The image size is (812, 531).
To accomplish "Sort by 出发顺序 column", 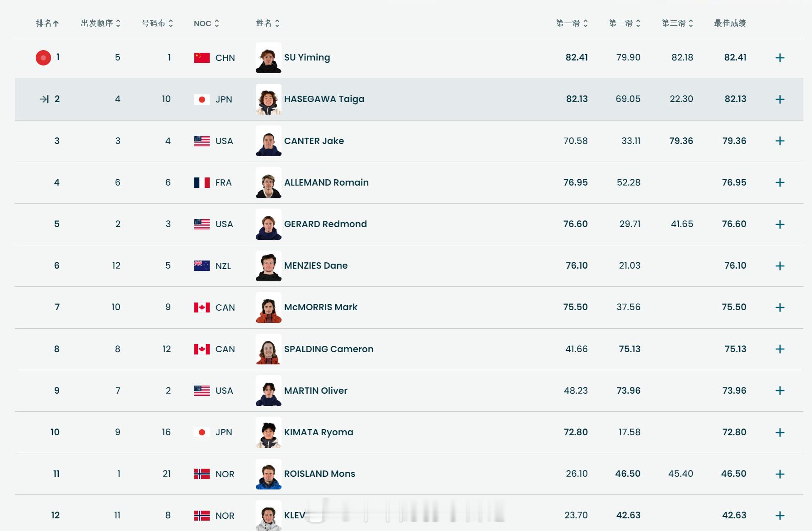I will [x=101, y=23].
